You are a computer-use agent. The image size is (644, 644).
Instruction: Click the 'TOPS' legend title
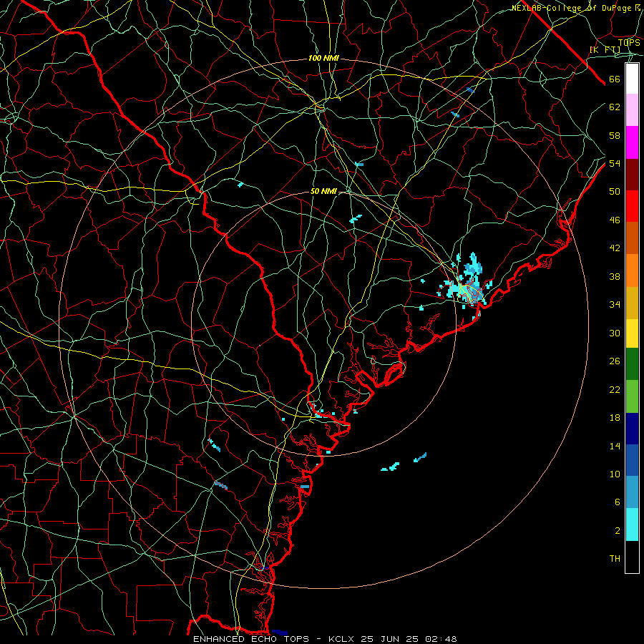[629, 43]
